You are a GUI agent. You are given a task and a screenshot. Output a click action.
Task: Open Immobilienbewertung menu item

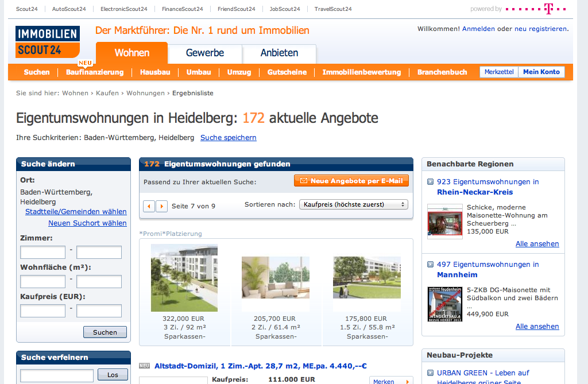[362, 72]
